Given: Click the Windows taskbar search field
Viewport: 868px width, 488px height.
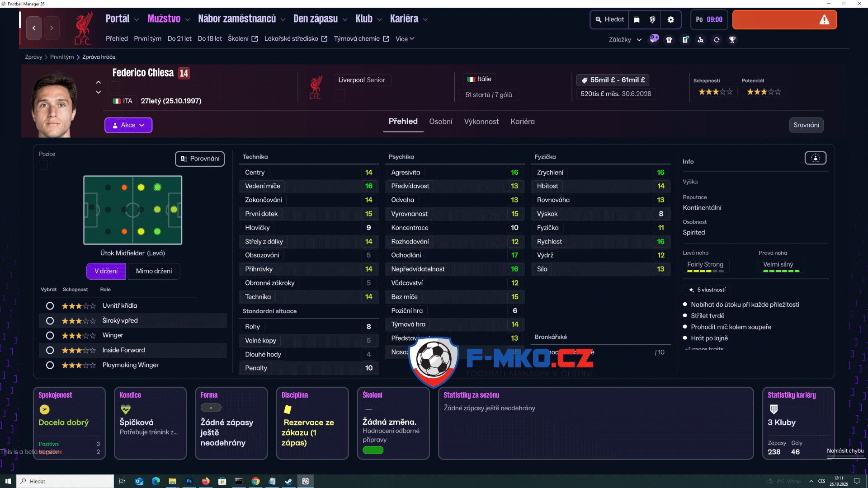Looking at the screenshot, I should point(66,481).
